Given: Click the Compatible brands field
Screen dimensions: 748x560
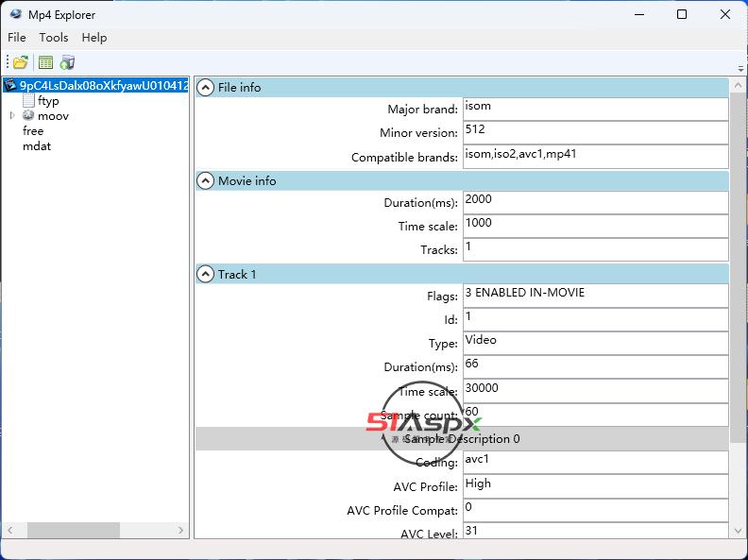Looking at the screenshot, I should click(x=595, y=157).
